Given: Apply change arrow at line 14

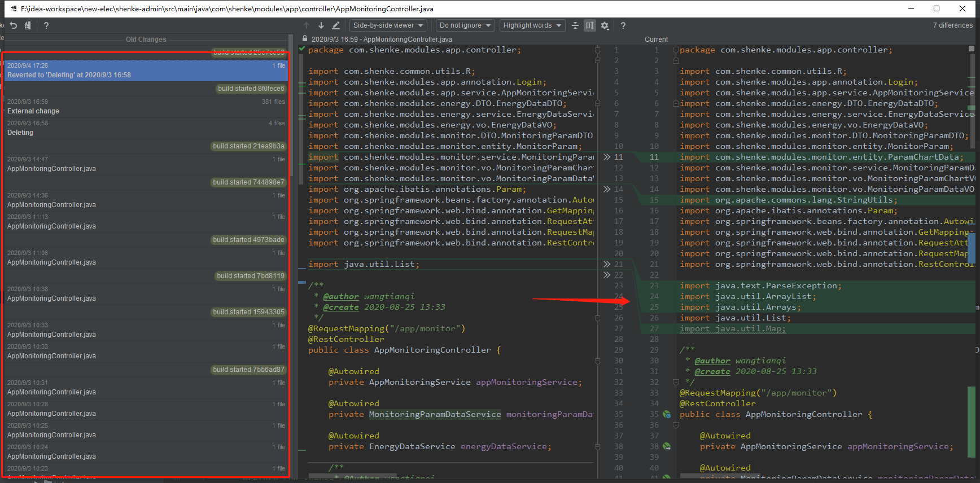Looking at the screenshot, I should 607,189.
